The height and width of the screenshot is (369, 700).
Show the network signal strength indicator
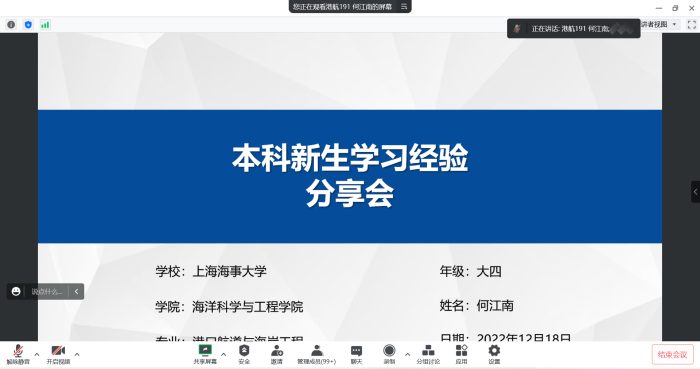click(45, 25)
